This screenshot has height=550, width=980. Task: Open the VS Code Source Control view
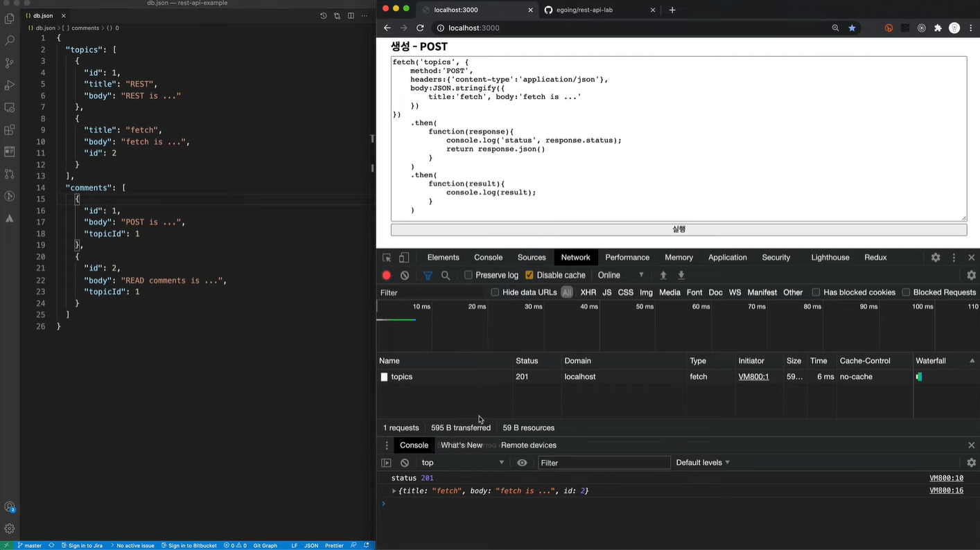[x=10, y=63]
